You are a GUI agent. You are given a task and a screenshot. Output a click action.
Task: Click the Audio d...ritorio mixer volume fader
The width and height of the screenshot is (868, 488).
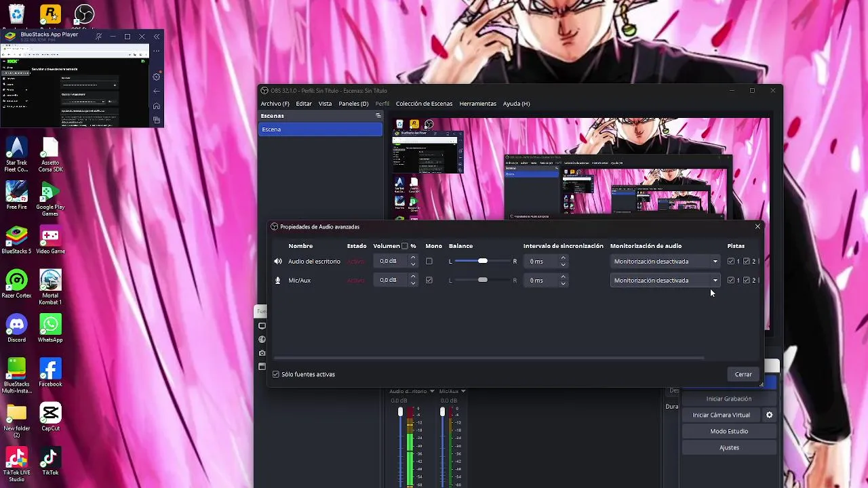[x=400, y=412]
